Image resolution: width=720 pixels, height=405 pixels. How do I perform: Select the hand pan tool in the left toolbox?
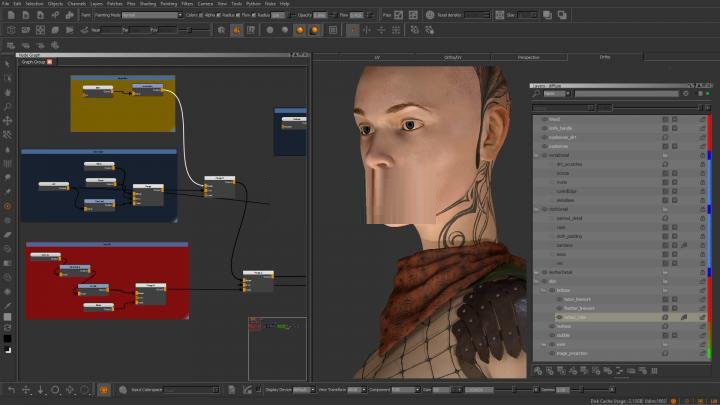7,92
